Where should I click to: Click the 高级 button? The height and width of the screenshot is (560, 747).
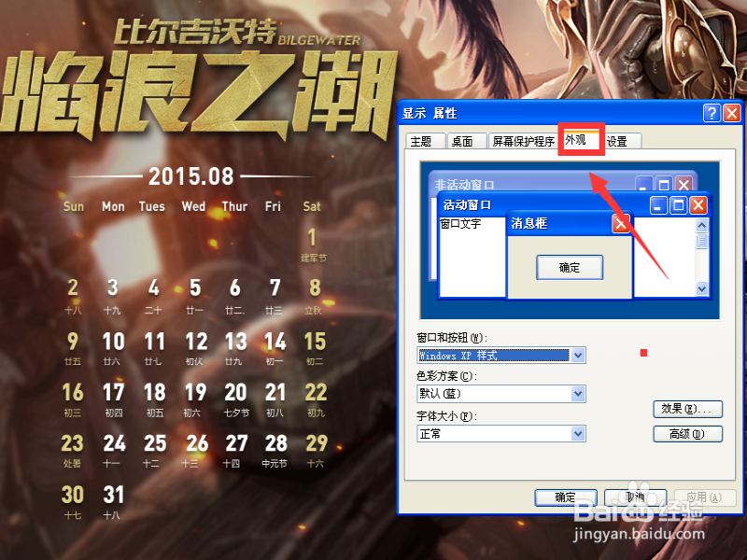(x=688, y=434)
